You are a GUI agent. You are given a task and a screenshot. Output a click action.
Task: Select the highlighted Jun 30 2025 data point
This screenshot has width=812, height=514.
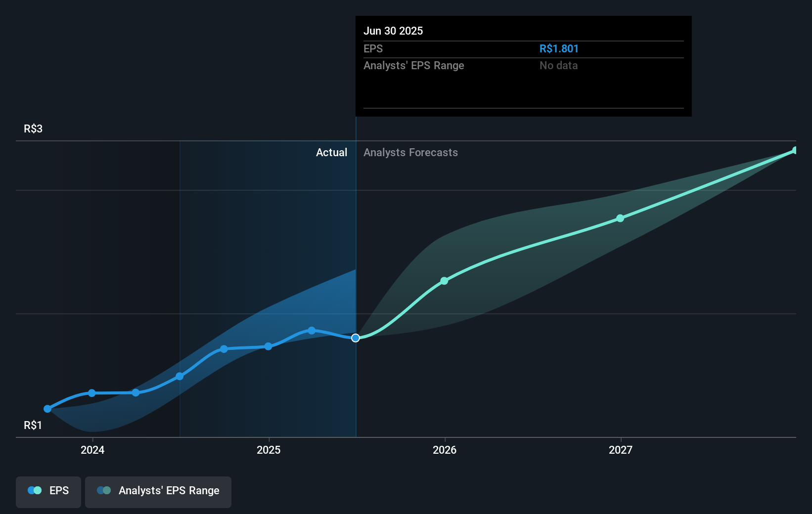[x=356, y=338]
